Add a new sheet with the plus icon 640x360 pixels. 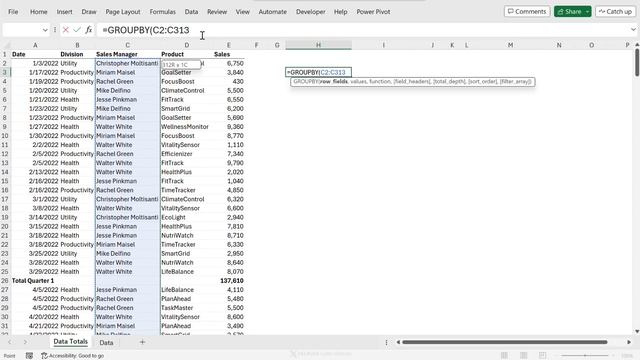pos(142,342)
